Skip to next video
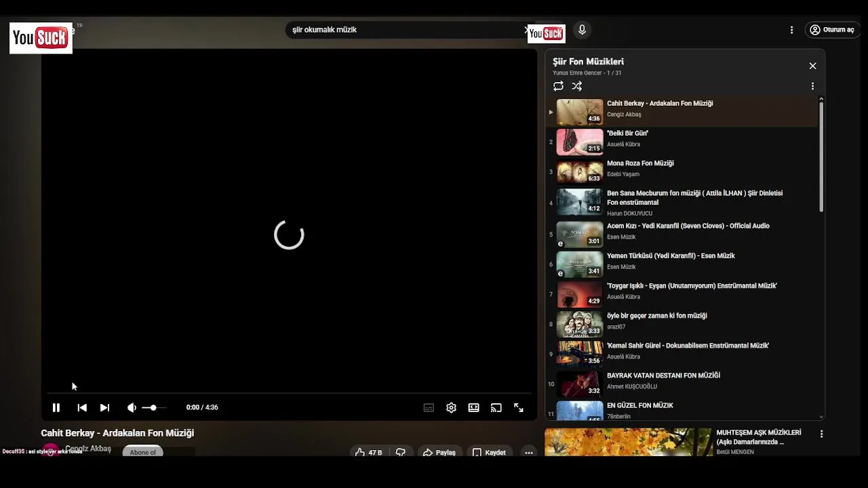This screenshot has height=488, width=868. click(104, 407)
